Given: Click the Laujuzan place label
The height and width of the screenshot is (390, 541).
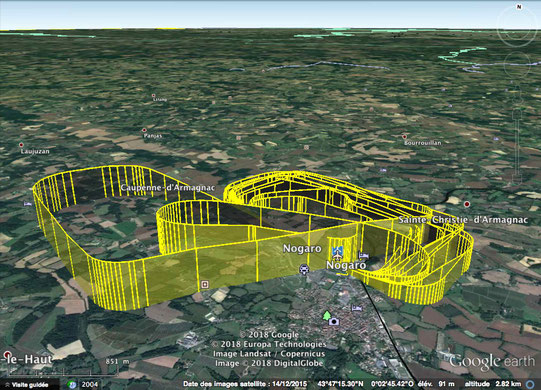Looking at the screenshot, I should click(x=35, y=152).
